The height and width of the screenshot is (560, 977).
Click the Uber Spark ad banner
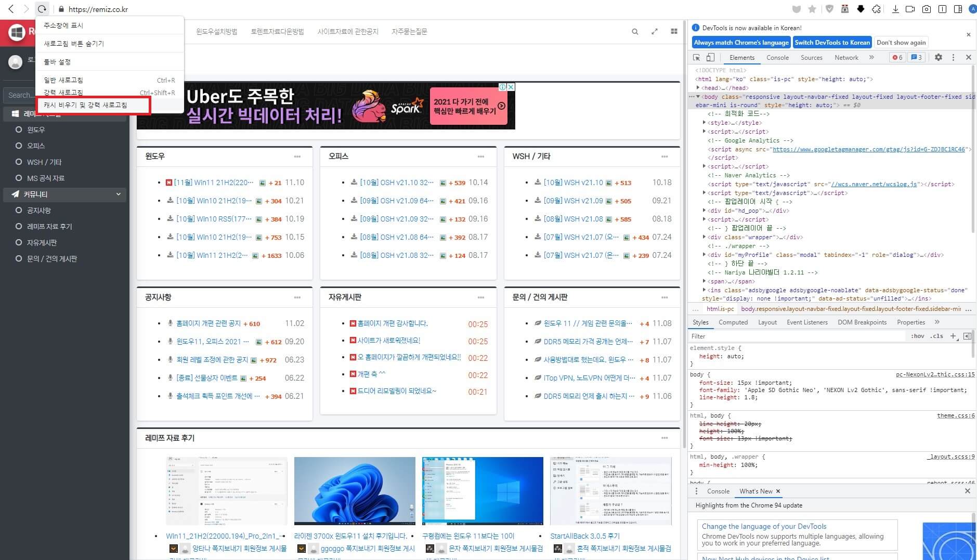point(325,106)
